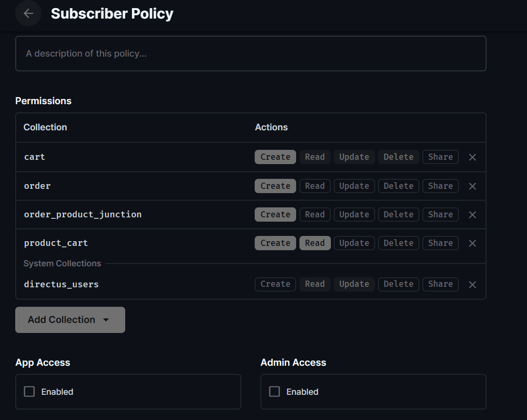Enable Read permission for cart
The width and height of the screenshot is (527, 420).
pyautogui.click(x=315, y=157)
